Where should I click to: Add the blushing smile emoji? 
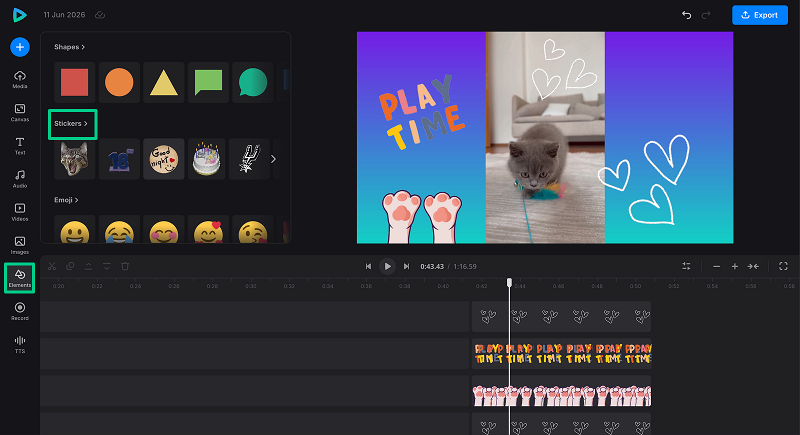(164, 230)
